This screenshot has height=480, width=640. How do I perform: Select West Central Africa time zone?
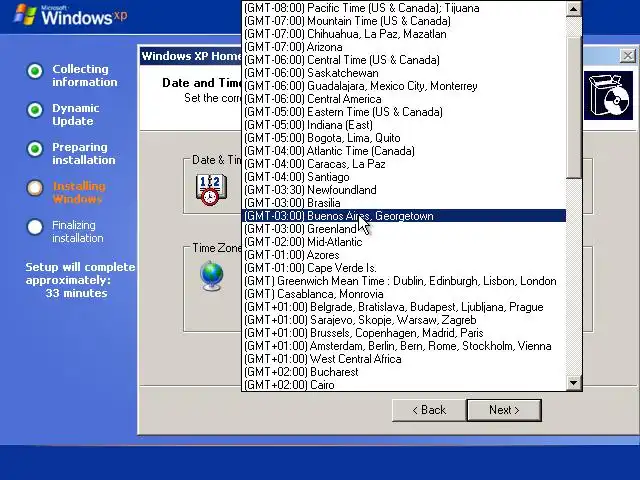click(x=404, y=359)
